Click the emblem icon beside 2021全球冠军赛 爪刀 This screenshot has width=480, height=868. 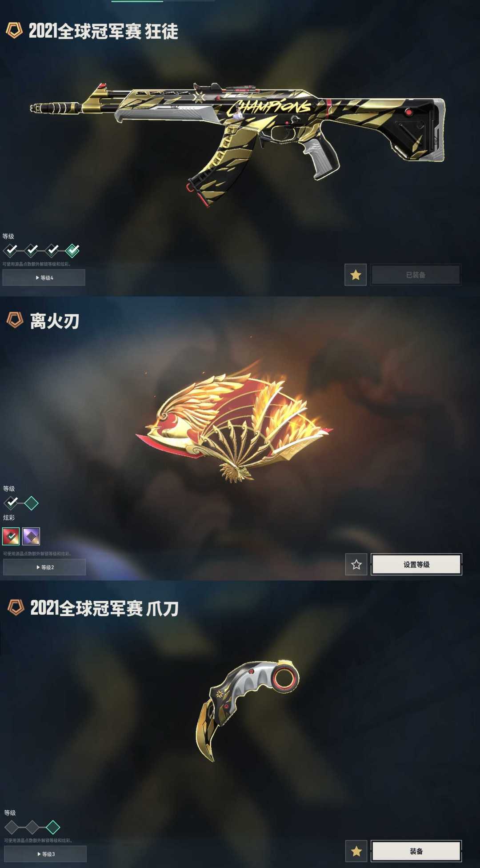(16, 607)
